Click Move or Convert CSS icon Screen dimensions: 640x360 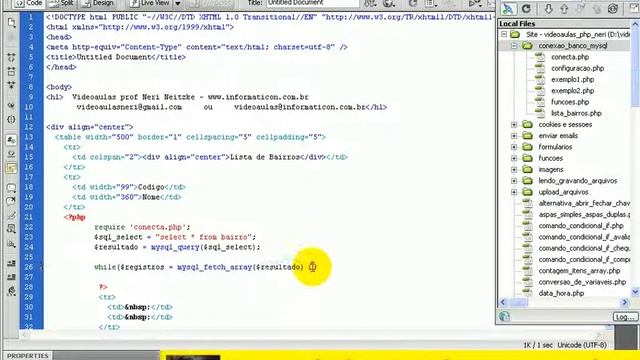click(11, 244)
